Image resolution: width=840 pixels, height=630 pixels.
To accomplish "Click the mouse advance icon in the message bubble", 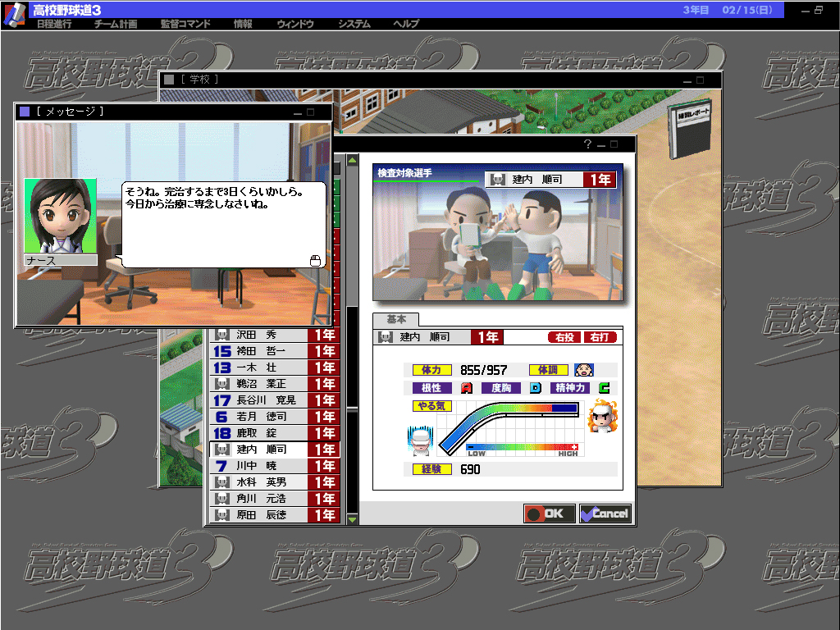I will click(315, 260).
